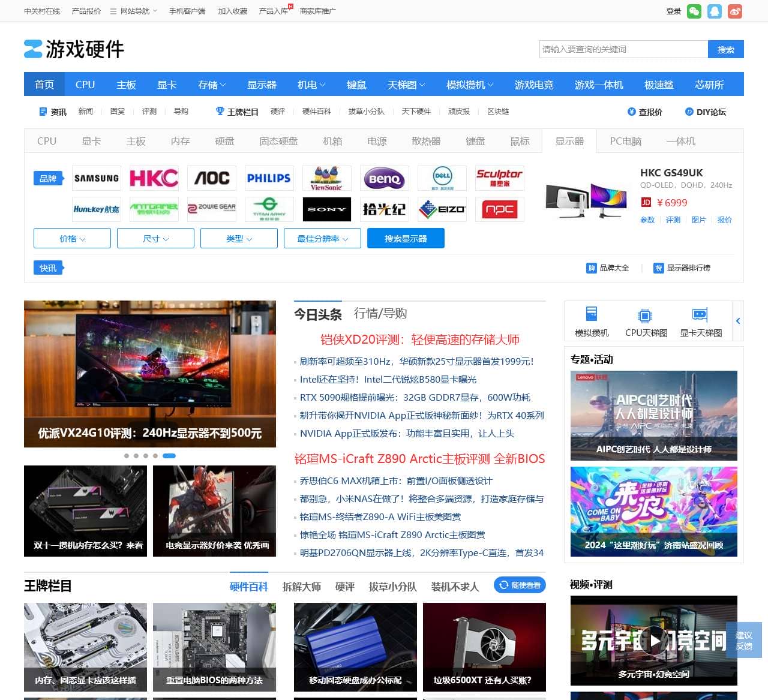Image resolution: width=768 pixels, height=700 pixels.
Task: Select the Huntkey brand logo
Action: click(x=97, y=209)
